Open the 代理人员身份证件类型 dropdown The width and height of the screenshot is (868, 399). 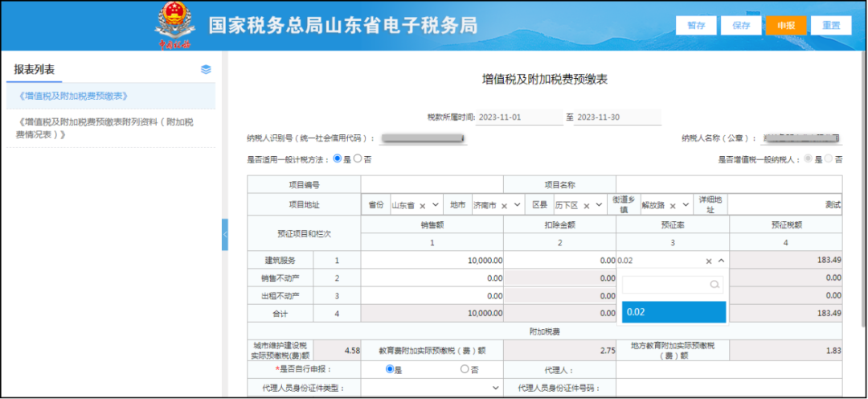(x=432, y=388)
